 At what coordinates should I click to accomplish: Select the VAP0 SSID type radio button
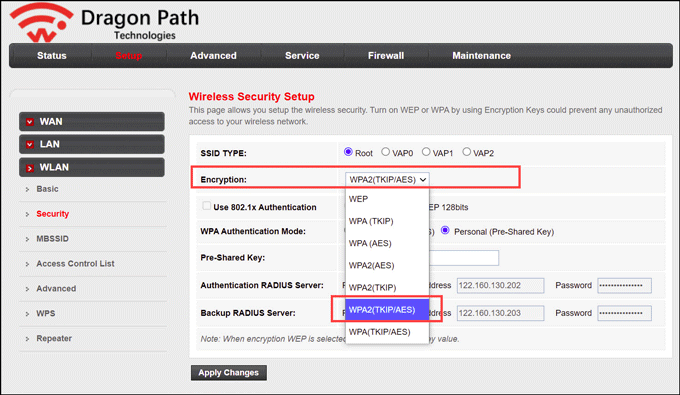tap(385, 152)
